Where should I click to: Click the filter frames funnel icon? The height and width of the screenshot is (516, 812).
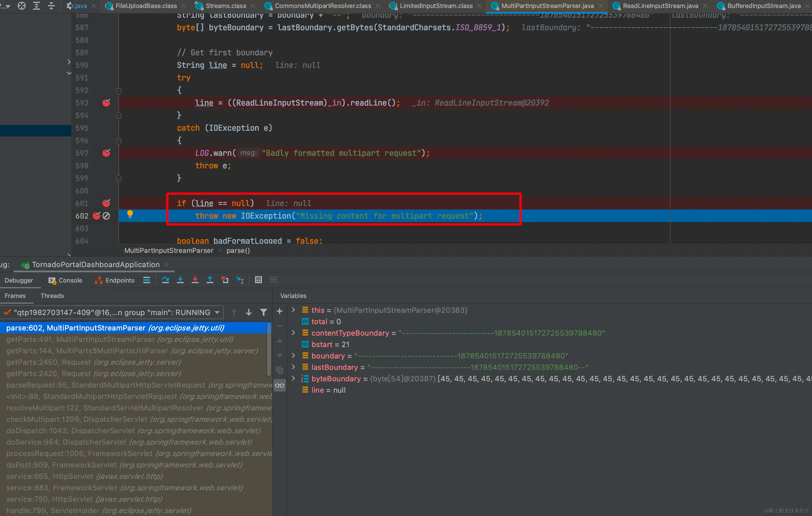tap(264, 312)
